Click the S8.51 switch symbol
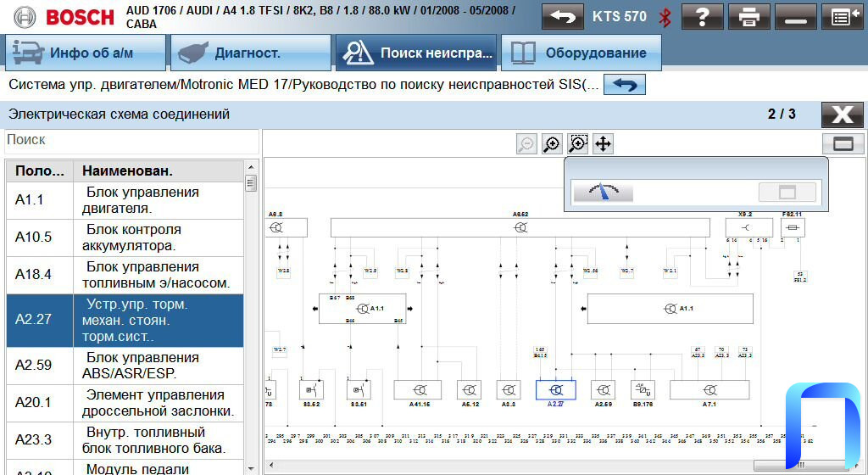This screenshot has height=475, width=868. (359, 390)
